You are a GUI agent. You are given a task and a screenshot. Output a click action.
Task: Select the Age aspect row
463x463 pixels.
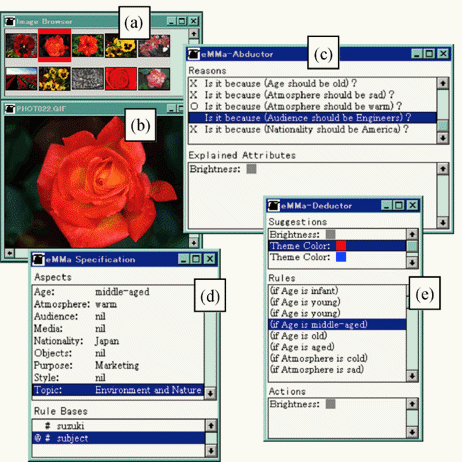(118, 292)
